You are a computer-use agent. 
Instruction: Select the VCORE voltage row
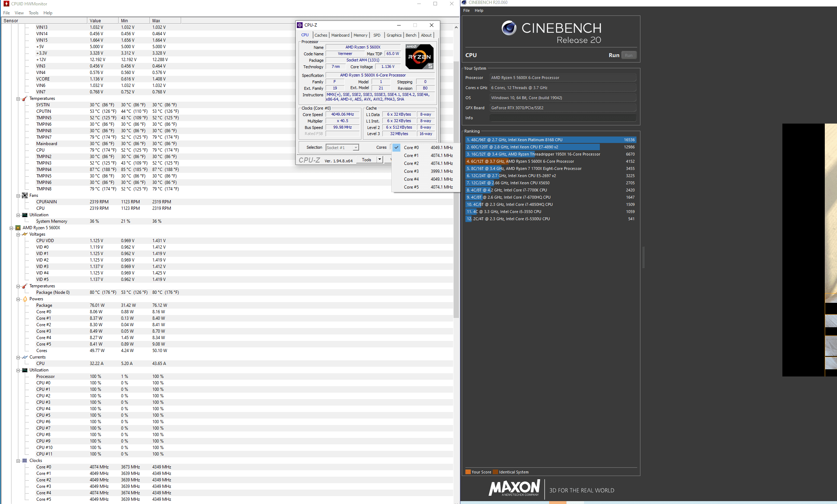click(226, 79)
